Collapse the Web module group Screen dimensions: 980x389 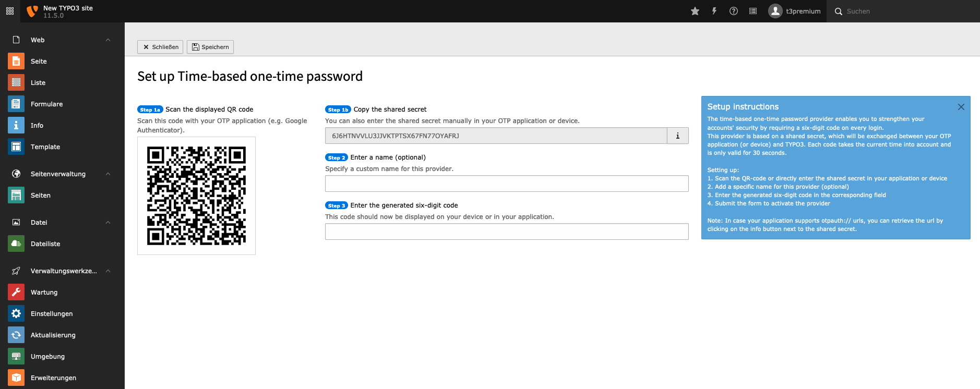click(x=108, y=40)
